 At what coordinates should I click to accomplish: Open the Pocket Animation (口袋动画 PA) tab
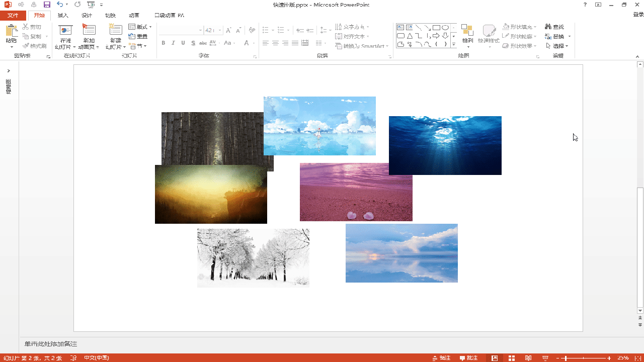coord(169,16)
